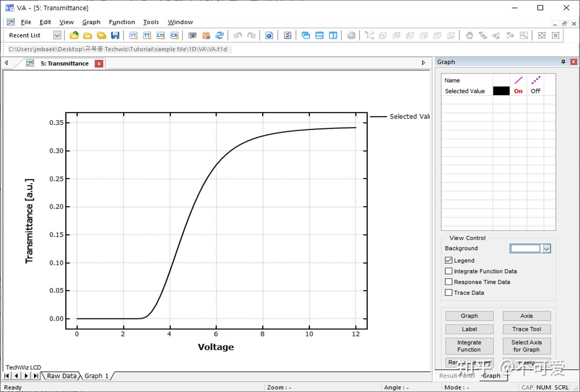Expand the Recent List dropdown
Screen dimensions: 580x392
(x=57, y=35)
